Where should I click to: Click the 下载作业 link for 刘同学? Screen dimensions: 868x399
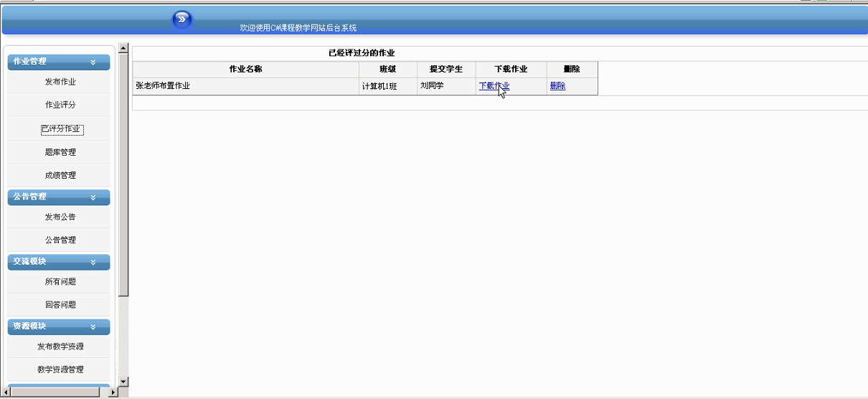[x=494, y=86]
